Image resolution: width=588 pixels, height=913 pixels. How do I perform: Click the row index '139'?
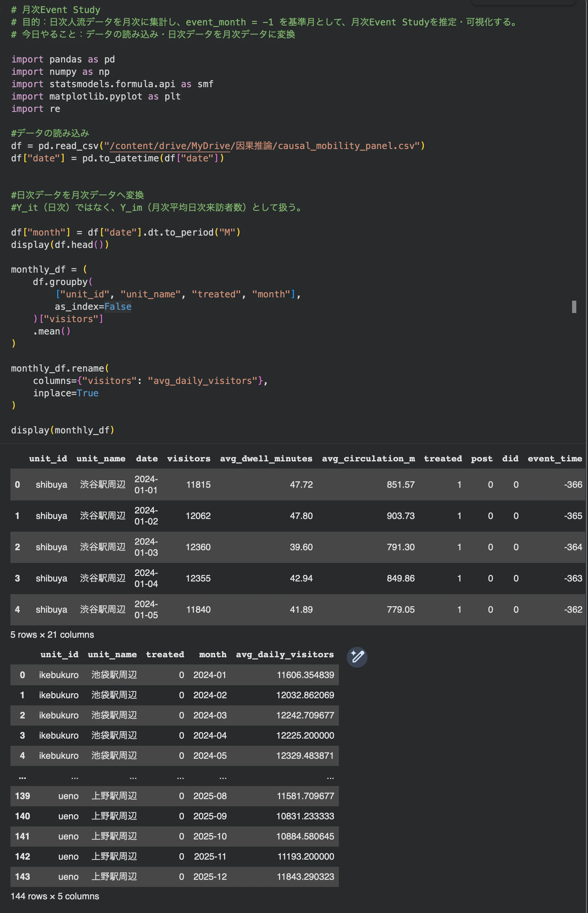[x=22, y=796]
